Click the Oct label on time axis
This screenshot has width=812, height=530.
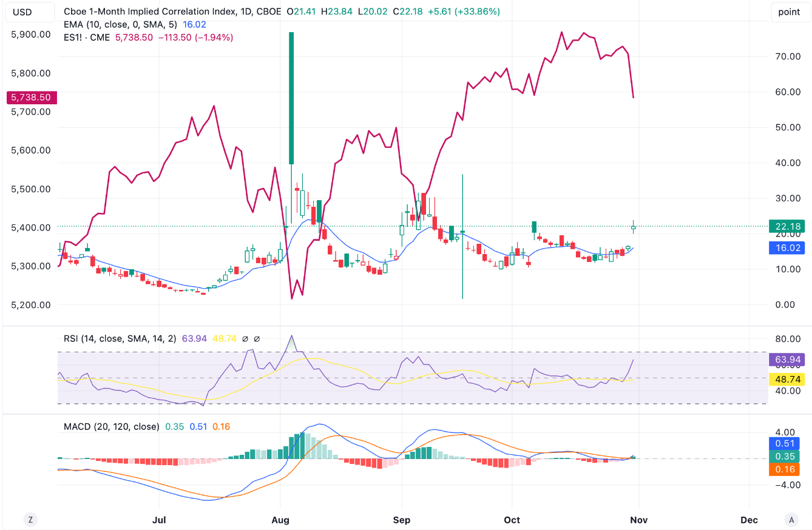(512, 520)
